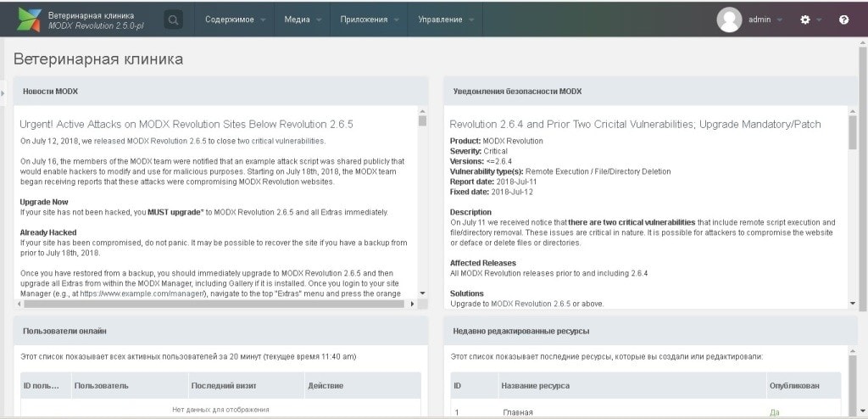This screenshot has width=868, height=419.
Task: Open the help question mark icon
Action: (x=843, y=20)
